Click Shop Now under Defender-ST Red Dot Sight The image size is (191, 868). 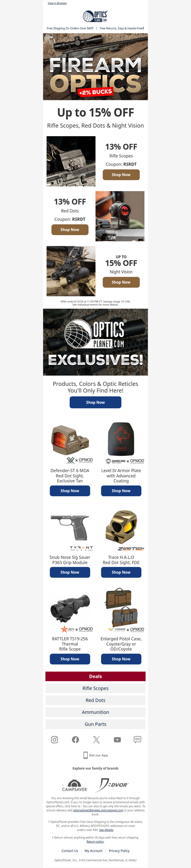tap(70, 491)
